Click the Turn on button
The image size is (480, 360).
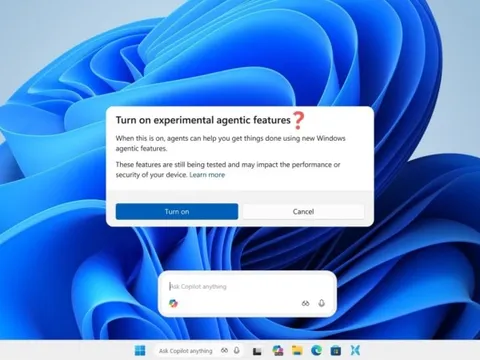(x=177, y=211)
